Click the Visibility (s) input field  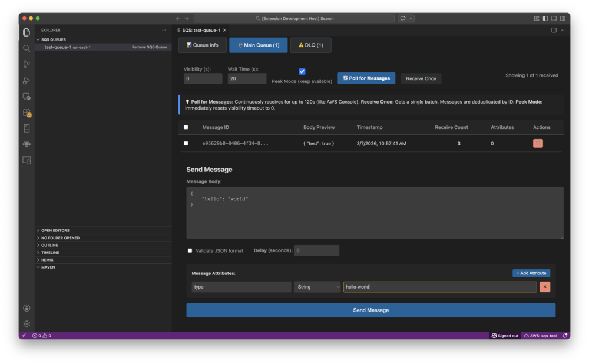click(x=203, y=78)
